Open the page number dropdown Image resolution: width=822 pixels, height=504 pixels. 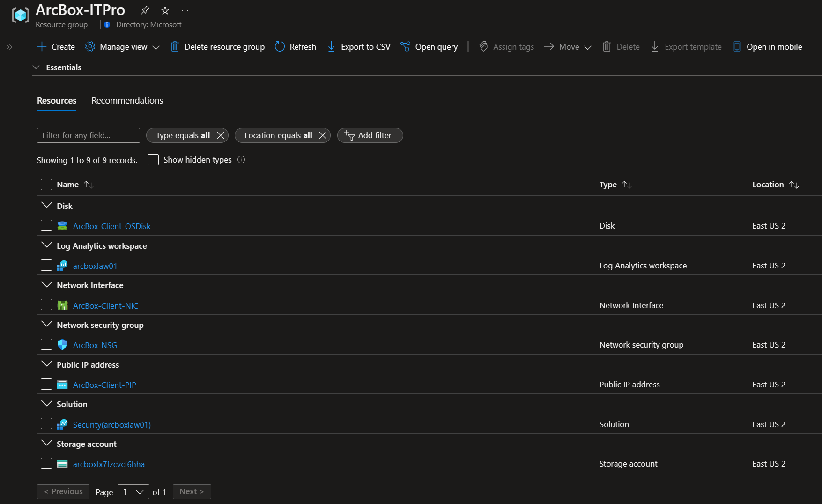[133, 492]
